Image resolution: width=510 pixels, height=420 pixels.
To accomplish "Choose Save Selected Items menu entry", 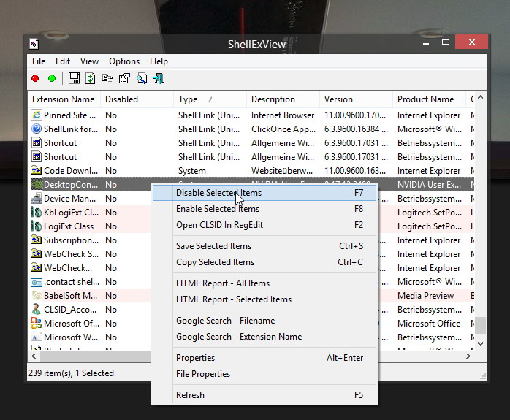I will point(264,246).
